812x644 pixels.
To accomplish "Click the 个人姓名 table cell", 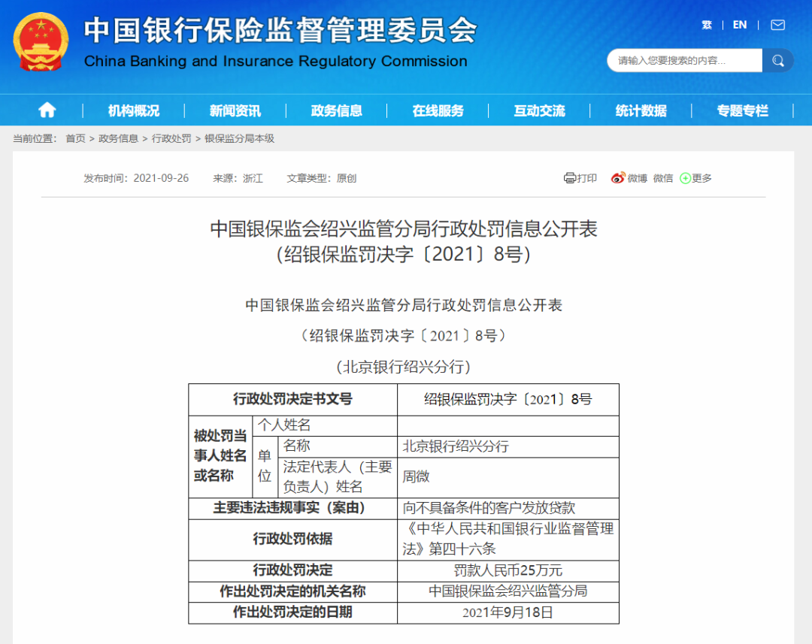I will pos(325,425).
